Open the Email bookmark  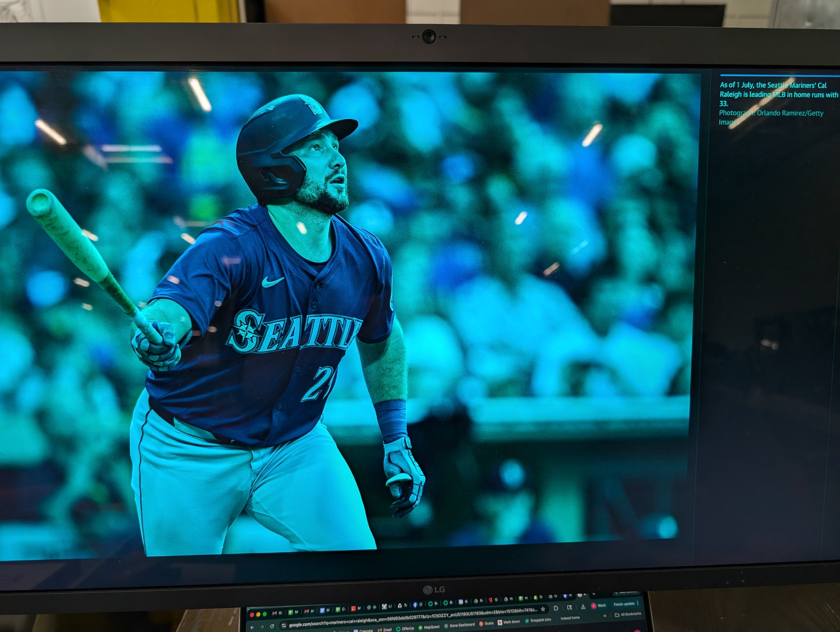[x=385, y=629]
